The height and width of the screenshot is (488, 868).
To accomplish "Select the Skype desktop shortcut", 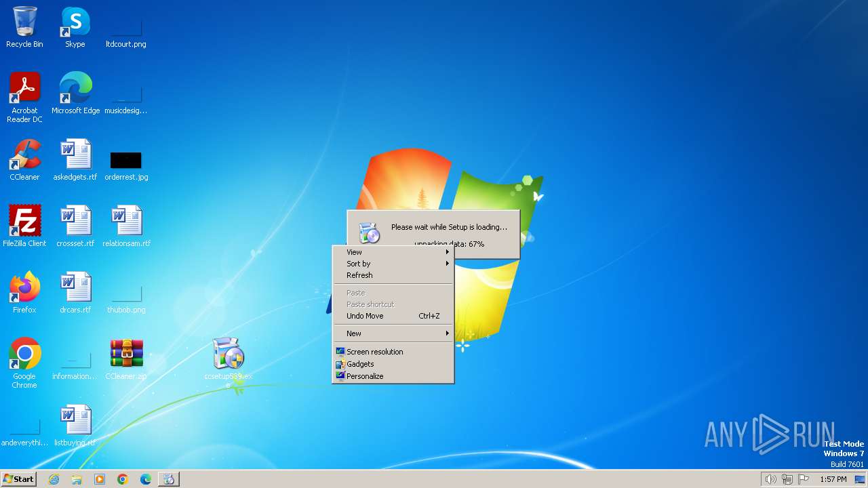I will tap(75, 27).
